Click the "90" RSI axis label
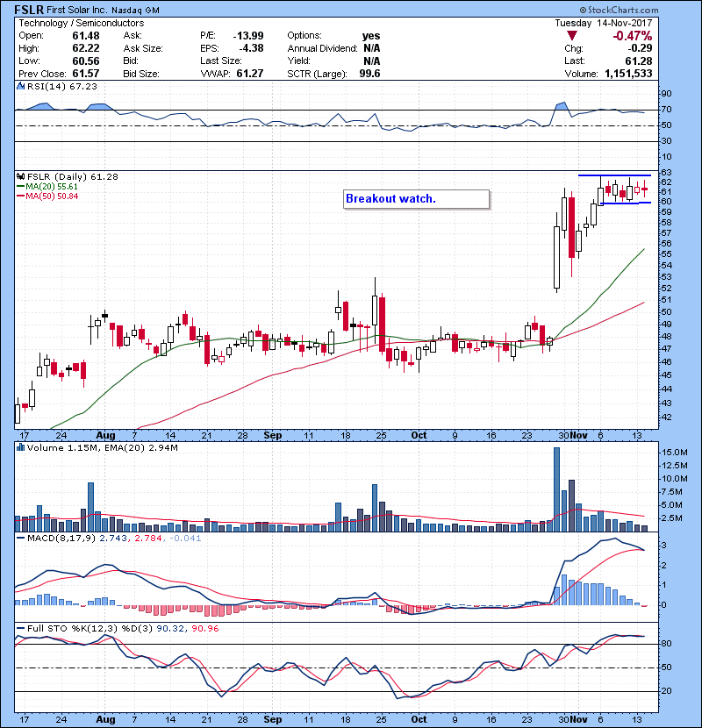The image size is (702, 728). (666, 94)
